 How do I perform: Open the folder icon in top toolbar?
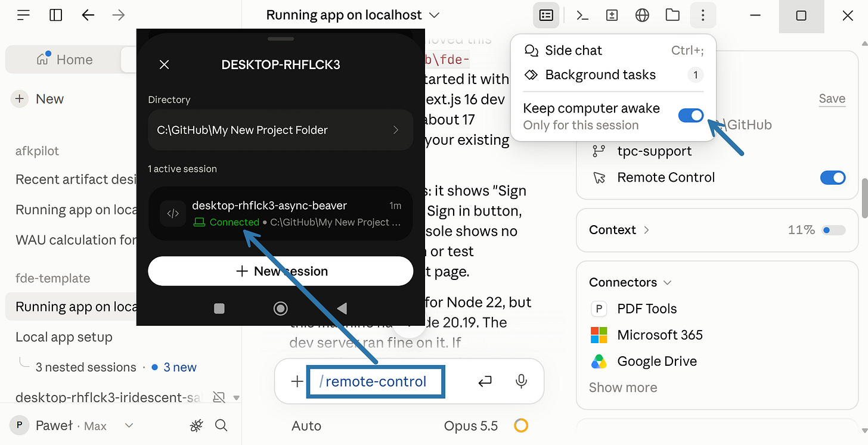tap(672, 15)
